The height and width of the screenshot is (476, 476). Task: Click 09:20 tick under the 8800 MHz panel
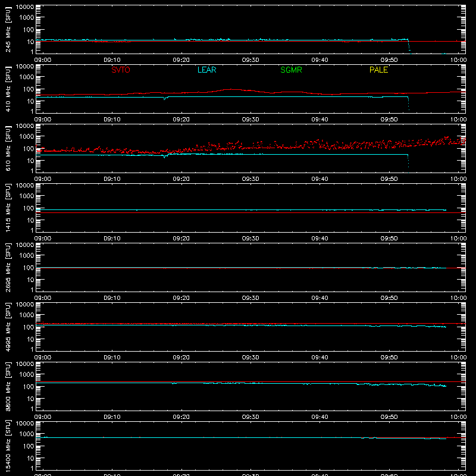click(x=181, y=417)
